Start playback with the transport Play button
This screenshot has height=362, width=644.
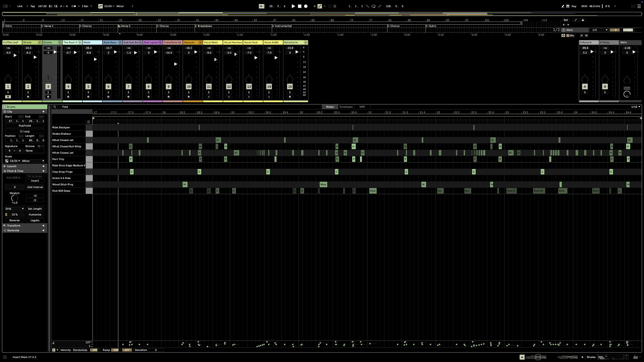(293, 6)
